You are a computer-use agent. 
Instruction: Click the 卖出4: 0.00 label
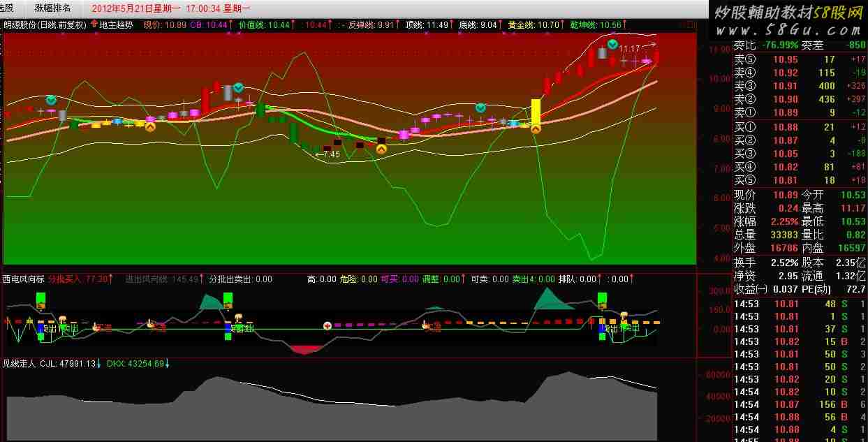pos(534,279)
